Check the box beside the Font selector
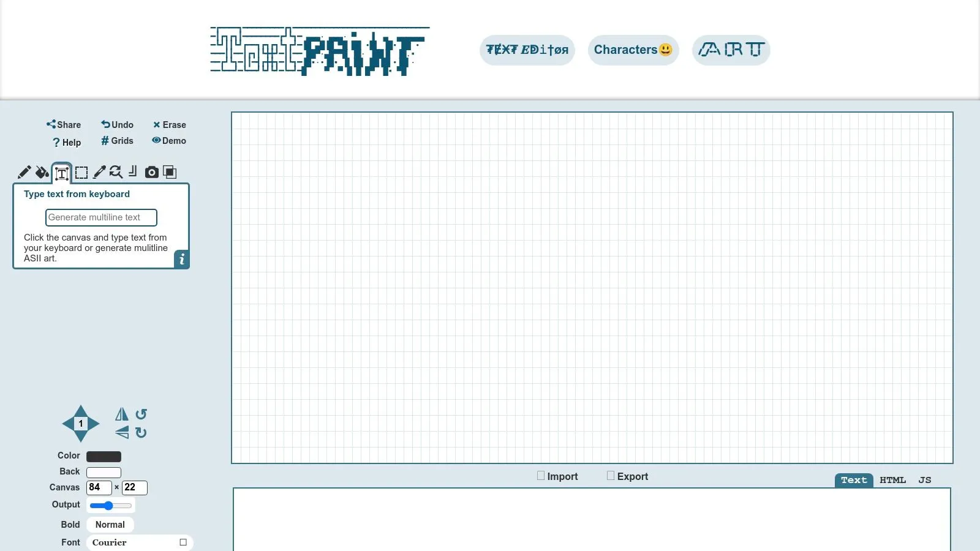Image resolution: width=980 pixels, height=551 pixels. click(x=183, y=542)
